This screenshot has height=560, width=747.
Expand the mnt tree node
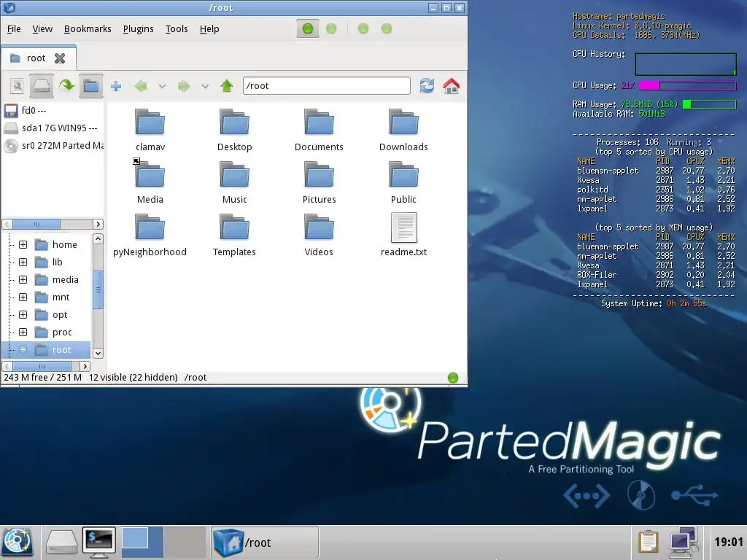pos(23,297)
